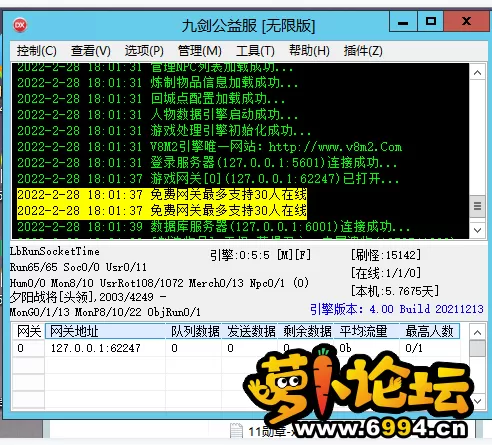Image resolution: width=492 pixels, height=445 pixels.
Task: Click the gateway list scrollbar thumb
Action: tap(477, 348)
